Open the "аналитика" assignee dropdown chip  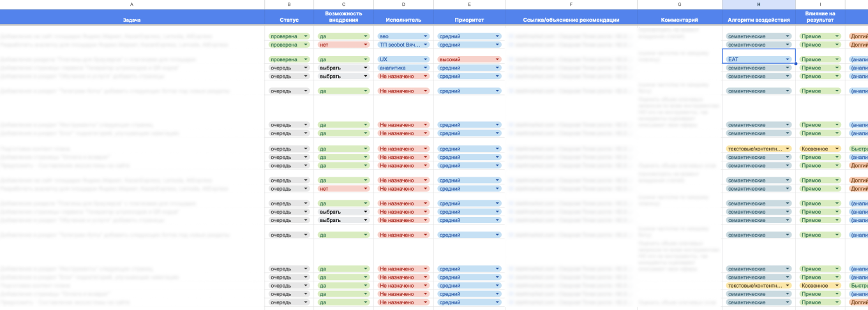(403, 68)
